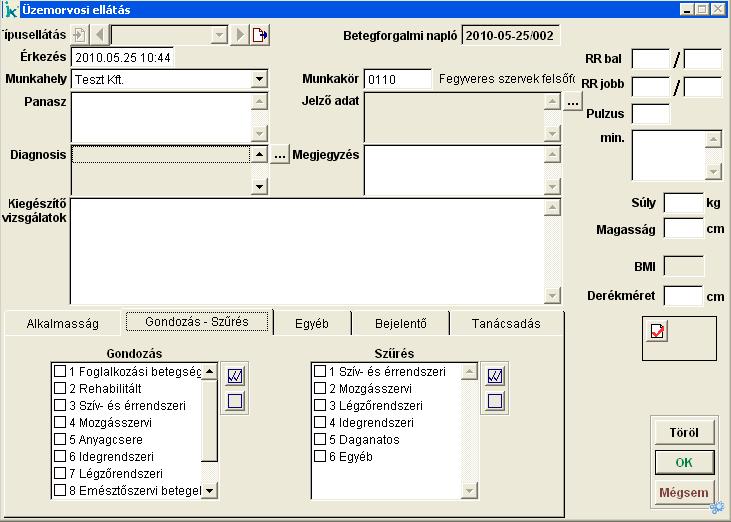Open the Diagnosis browse ellipsis button
The image size is (731, 522).
coord(280,155)
